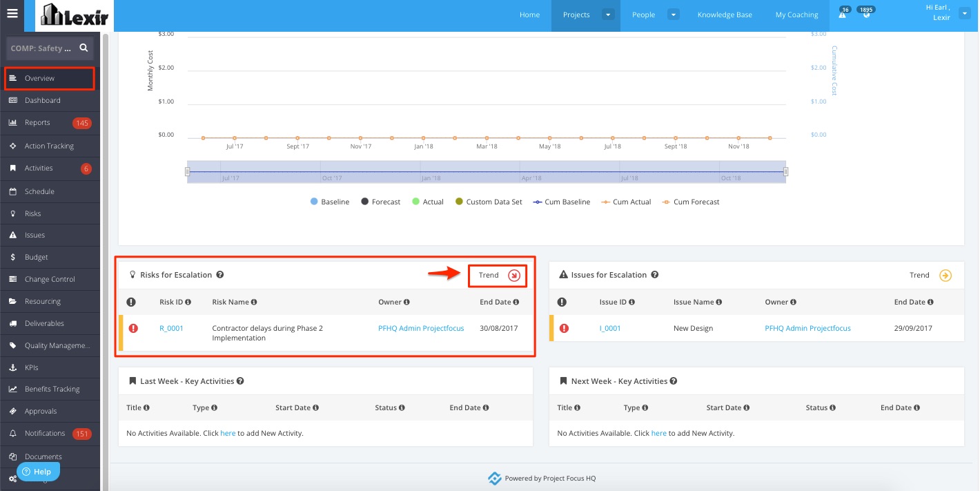Click Risk ID column info icon
The height and width of the screenshot is (491, 980).
point(188,302)
